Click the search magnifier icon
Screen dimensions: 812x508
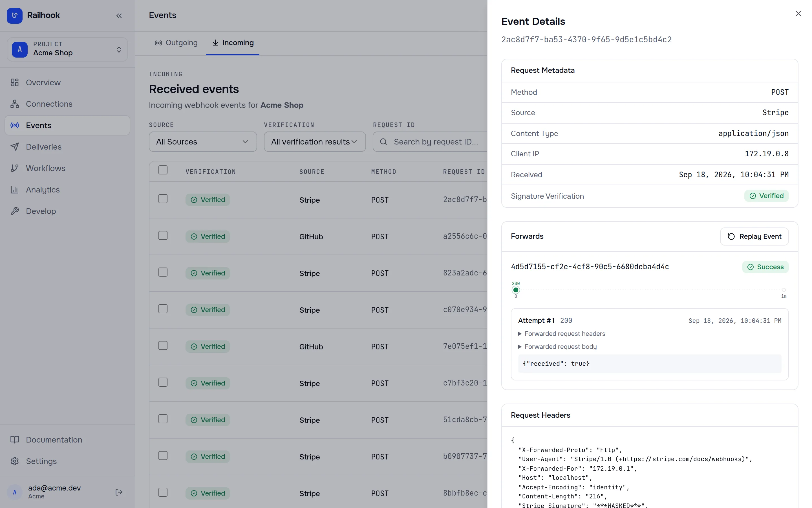pyautogui.click(x=383, y=142)
